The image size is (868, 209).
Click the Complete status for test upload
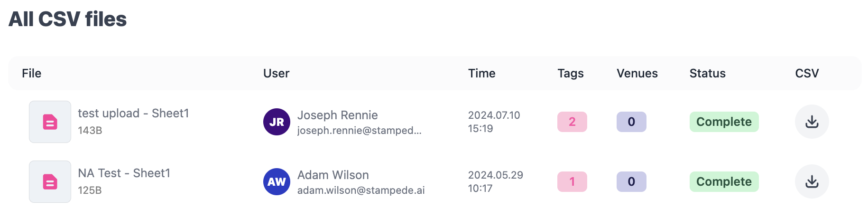click(x=724, y=122)
